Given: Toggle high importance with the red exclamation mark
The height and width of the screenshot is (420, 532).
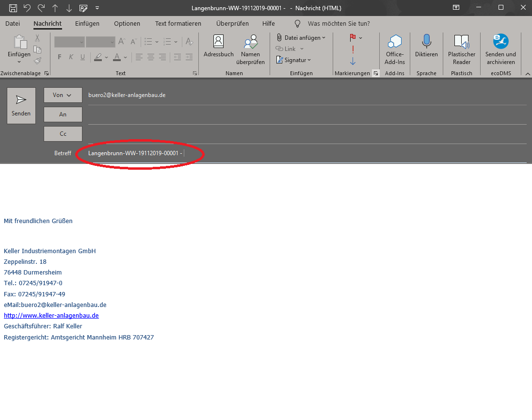Looking at the screenshot, I should pos(353,49).
